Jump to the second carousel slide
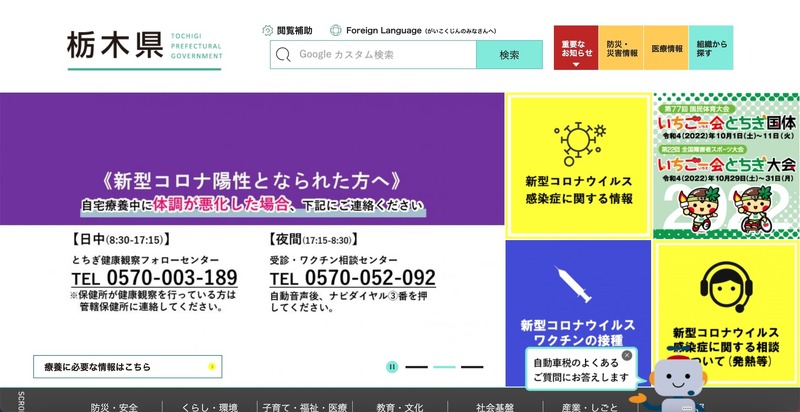This screenshot has height=412, width=800. [444, 367]
